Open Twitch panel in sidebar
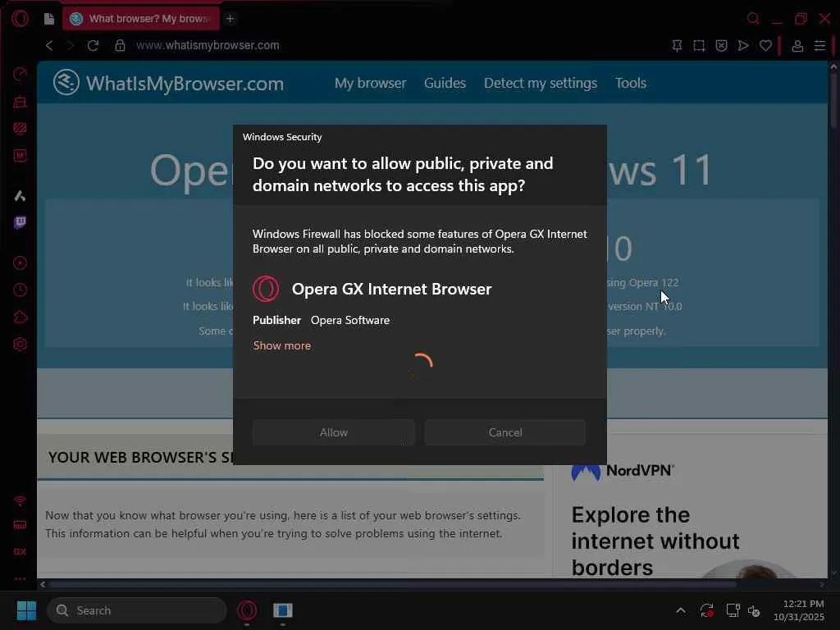The image size is (840, 630). coord(20,222)
